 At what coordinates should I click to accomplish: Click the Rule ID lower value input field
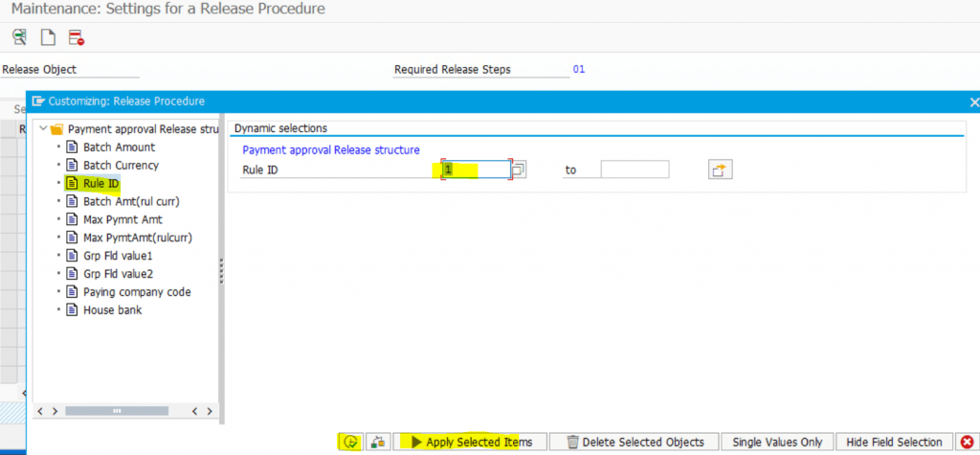(x=477, y=170)
